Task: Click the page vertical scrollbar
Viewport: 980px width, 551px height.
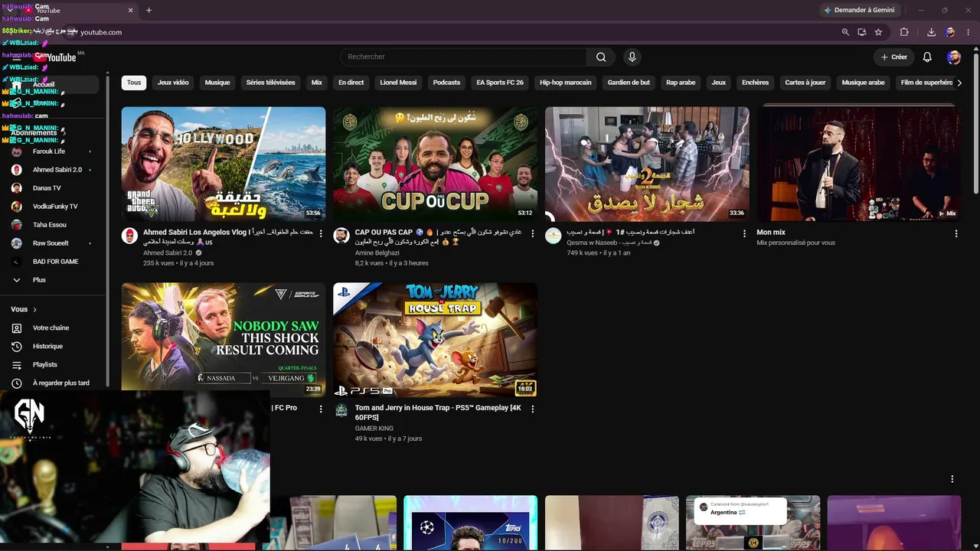Action: [975, 122]
